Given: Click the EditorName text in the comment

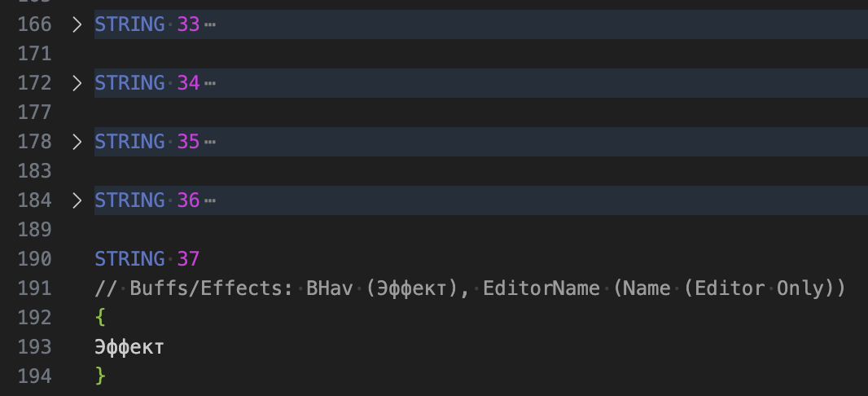Looking at the screenshot, I should pyautogui.click(x=530, y=288).
